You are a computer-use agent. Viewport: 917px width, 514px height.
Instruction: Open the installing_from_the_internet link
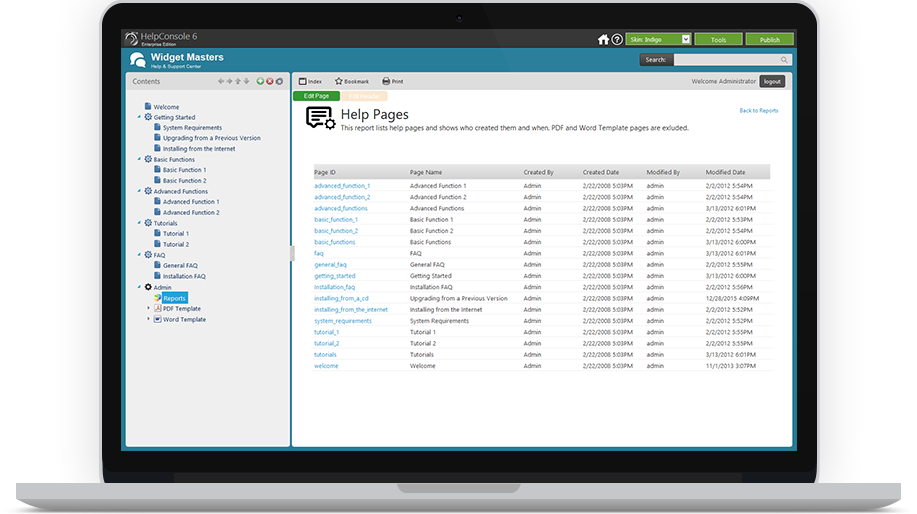point(351,309)
